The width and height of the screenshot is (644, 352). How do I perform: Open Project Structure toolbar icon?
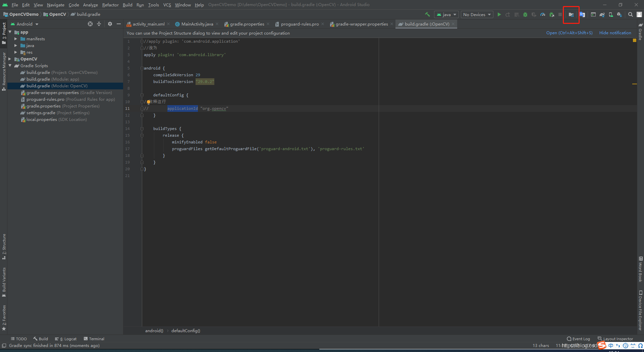point(571,14)
